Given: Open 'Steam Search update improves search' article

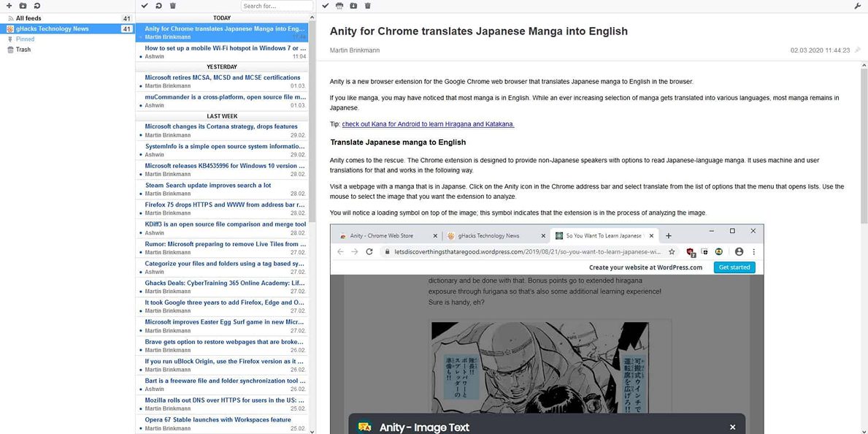Looking at the screenshot, I should (222, 189).
